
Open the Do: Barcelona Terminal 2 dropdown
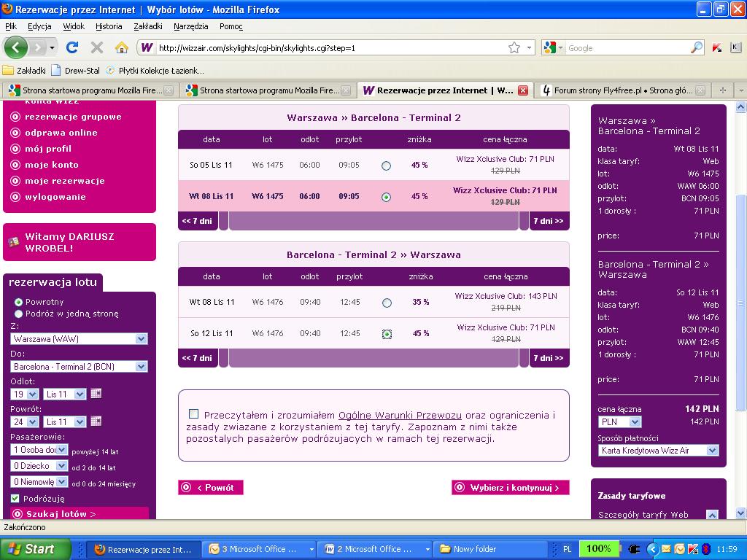pos(79,366)
